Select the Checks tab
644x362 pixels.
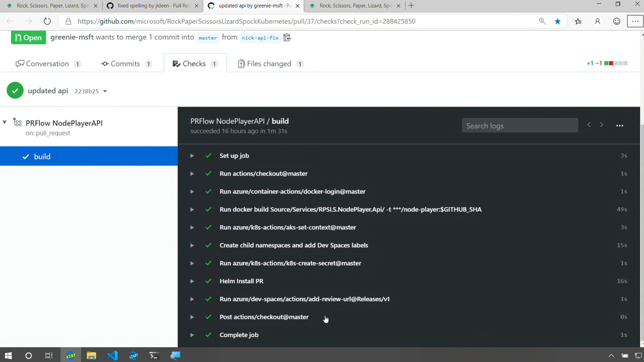pos(195,64)
